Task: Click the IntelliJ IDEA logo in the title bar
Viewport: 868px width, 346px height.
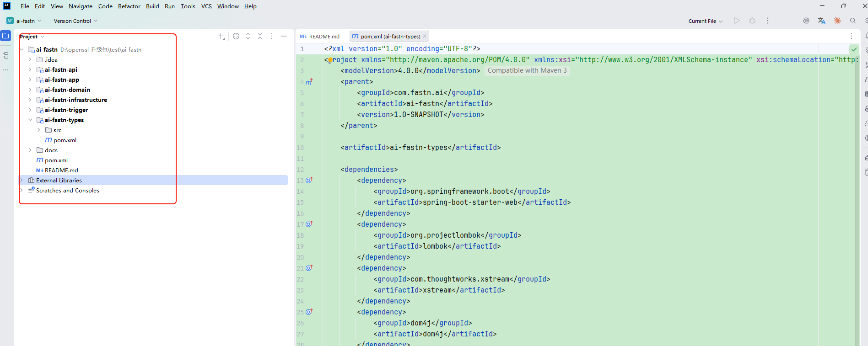Action: click(7, 6)
